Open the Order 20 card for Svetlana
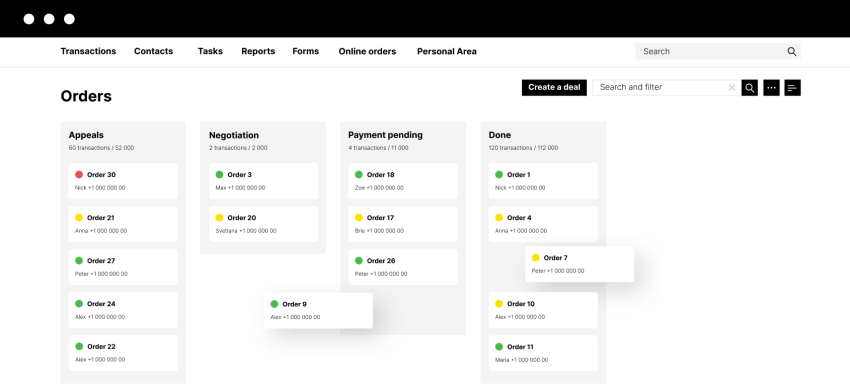Viewport: 850px width, 384px height. tap(263, 224)
